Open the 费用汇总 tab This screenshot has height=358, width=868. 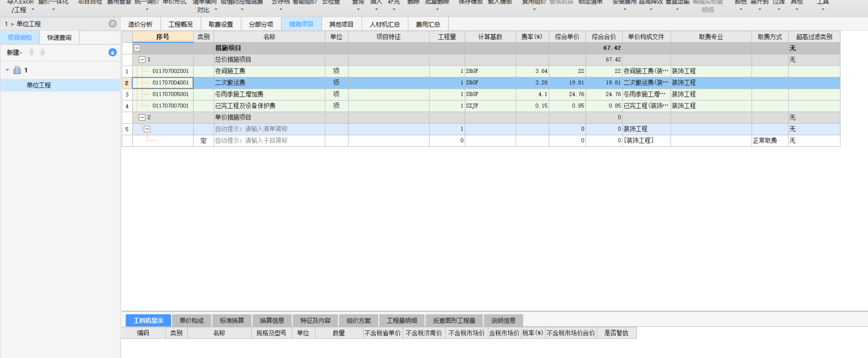428,24
